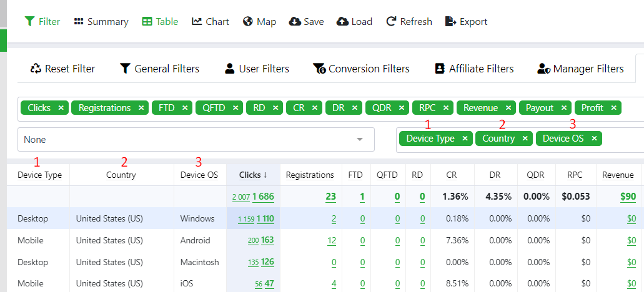The height and width of the screenshot is (292, 644).
Task: Export the report table
Action: 466,21
